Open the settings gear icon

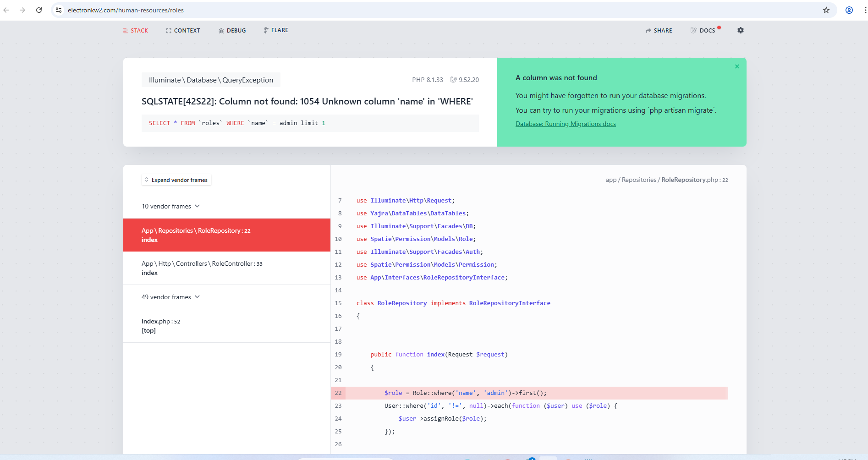click(740, 30)
